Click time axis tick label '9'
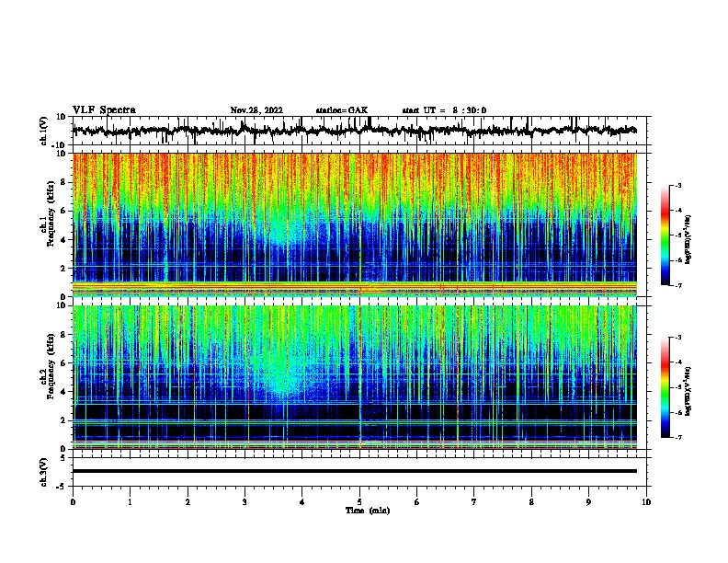 [588, 501]
